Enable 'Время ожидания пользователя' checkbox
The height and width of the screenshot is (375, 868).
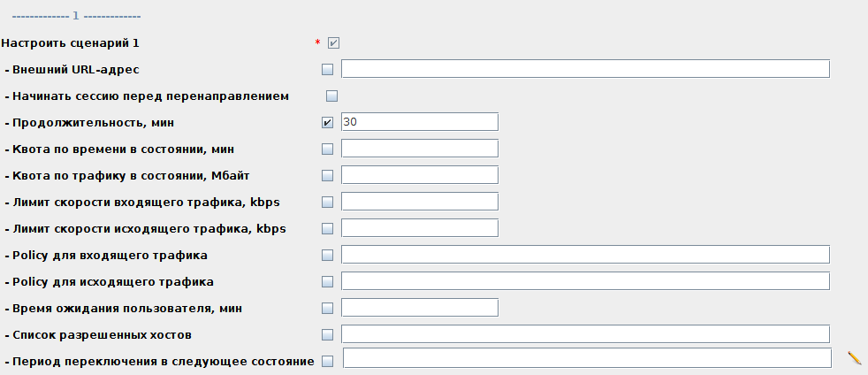(328, 308)
